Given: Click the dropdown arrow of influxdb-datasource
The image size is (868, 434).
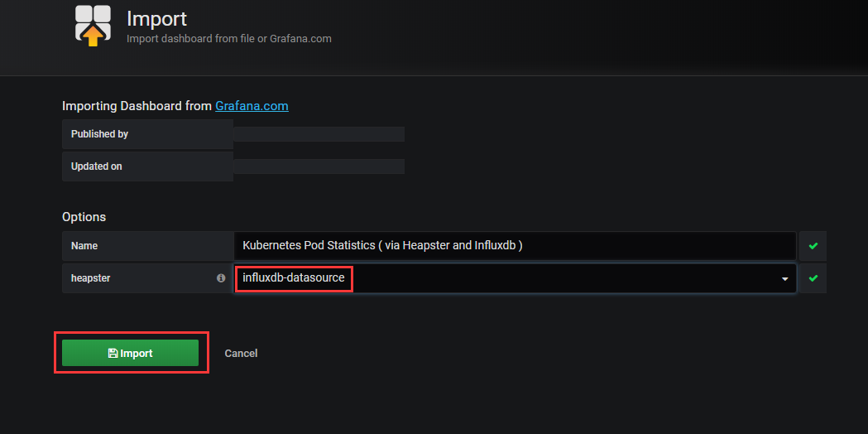Looking at the screenshot, I should tap(784, 279).
